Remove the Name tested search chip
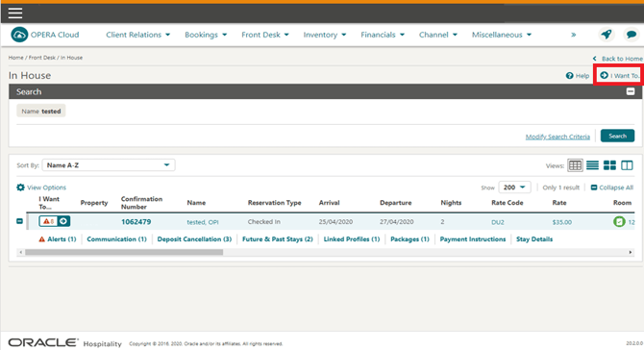 (41, 111)
